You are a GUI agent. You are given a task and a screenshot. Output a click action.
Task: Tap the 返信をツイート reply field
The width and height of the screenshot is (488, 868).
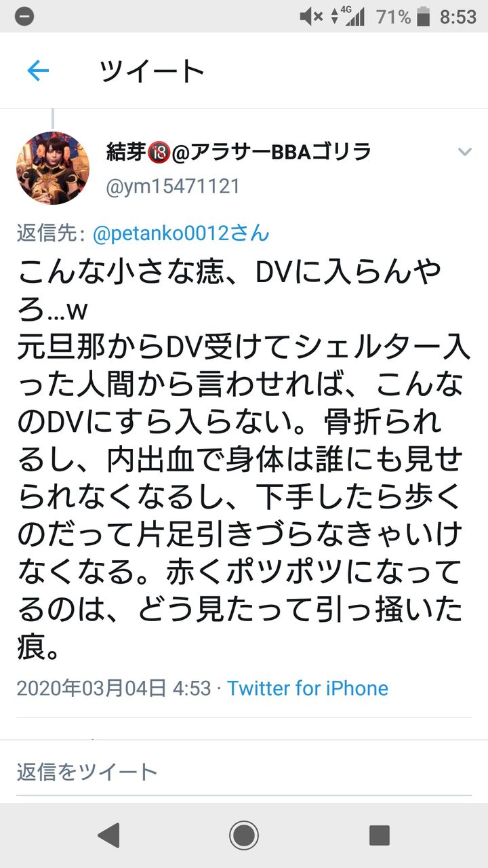(x=244, y=771)
